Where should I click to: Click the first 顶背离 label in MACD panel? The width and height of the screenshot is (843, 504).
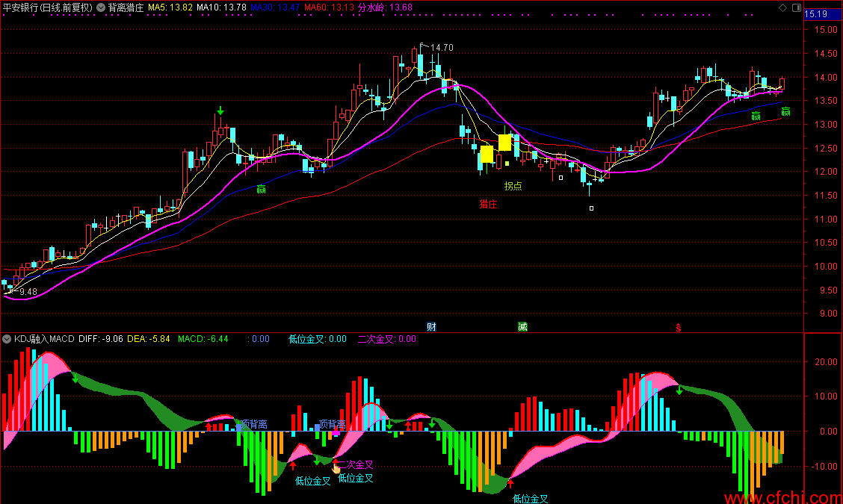click(x=254, y=424)
